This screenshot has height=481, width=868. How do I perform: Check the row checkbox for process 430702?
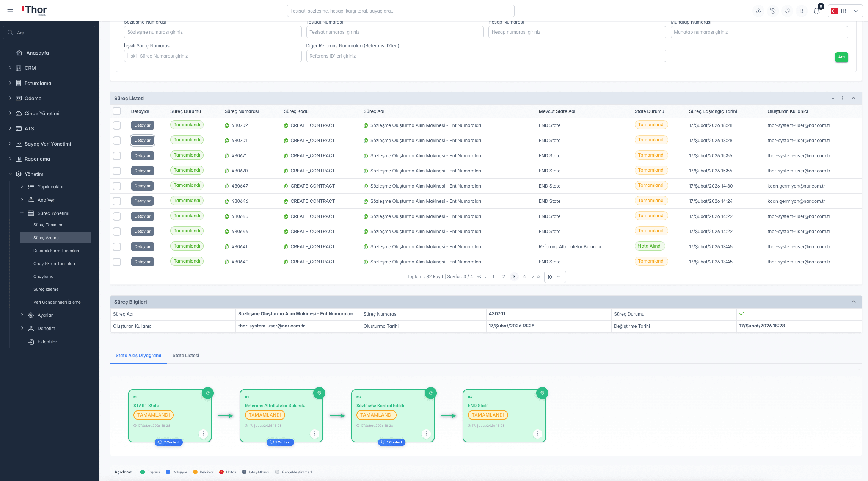(117, 125)
